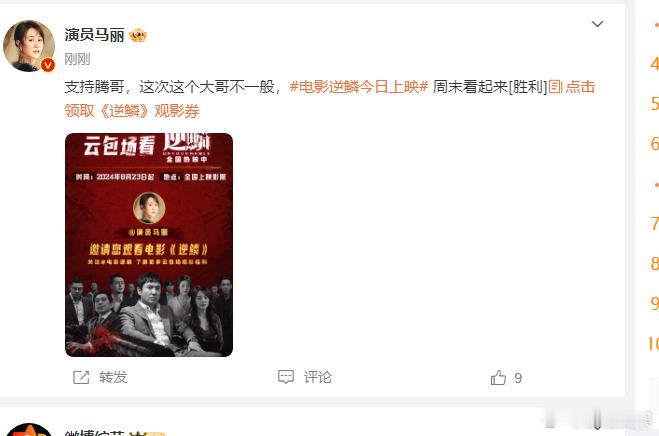Follow the 领取《逆鳞》观影券 coupon link
Screen dimensions: 659x436
[x=132, y=111]
